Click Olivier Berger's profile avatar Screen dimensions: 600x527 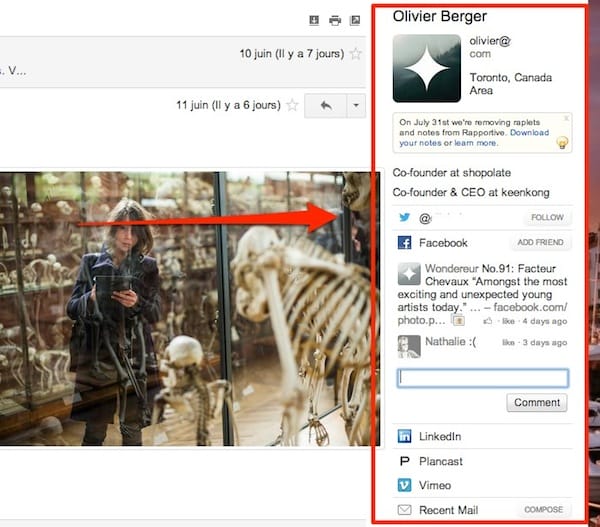point(427,69)
